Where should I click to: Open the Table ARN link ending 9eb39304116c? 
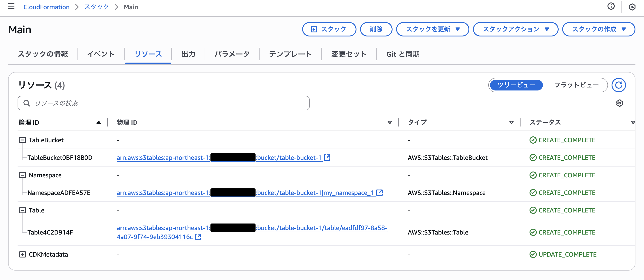(252, 232)
